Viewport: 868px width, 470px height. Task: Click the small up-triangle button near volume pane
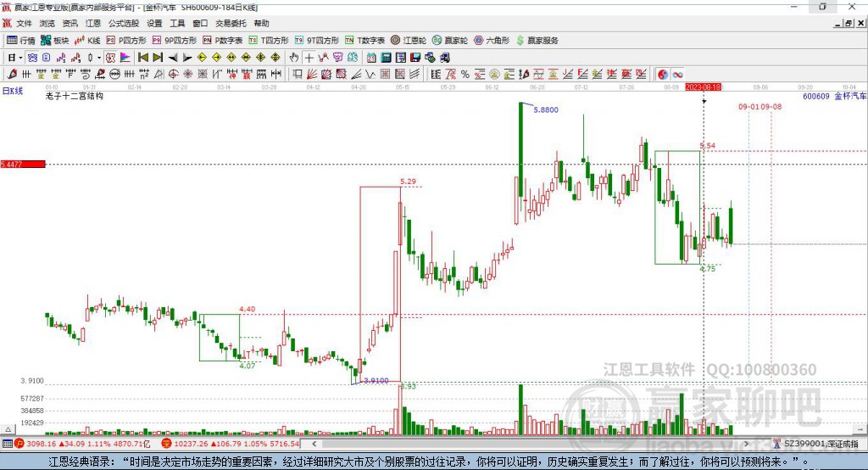pyautogui.click(x=8, y=429)
